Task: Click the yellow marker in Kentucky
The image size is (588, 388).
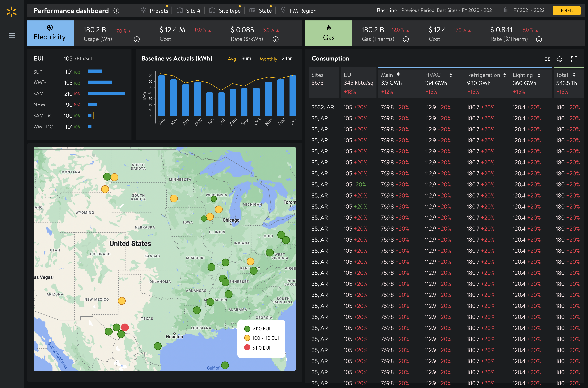Action: (x=250, y=261)
